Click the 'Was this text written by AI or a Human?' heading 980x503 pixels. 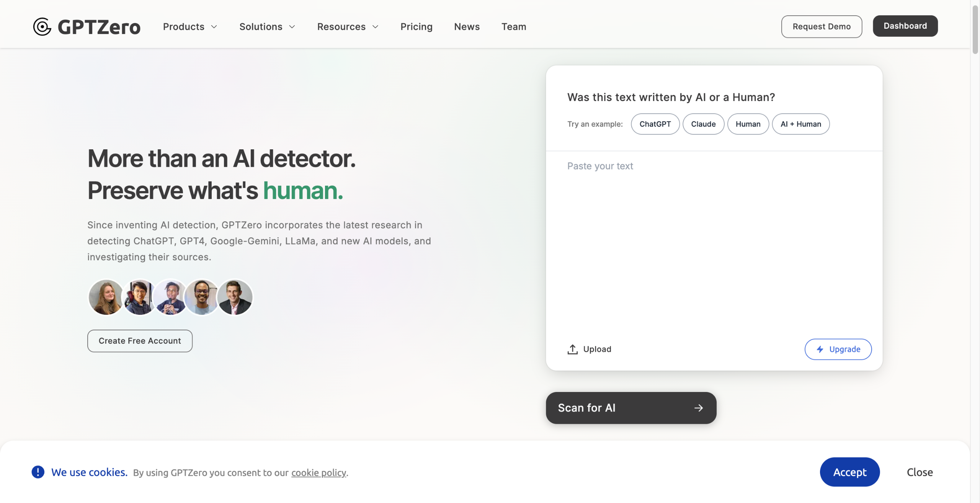coord(671,97)
